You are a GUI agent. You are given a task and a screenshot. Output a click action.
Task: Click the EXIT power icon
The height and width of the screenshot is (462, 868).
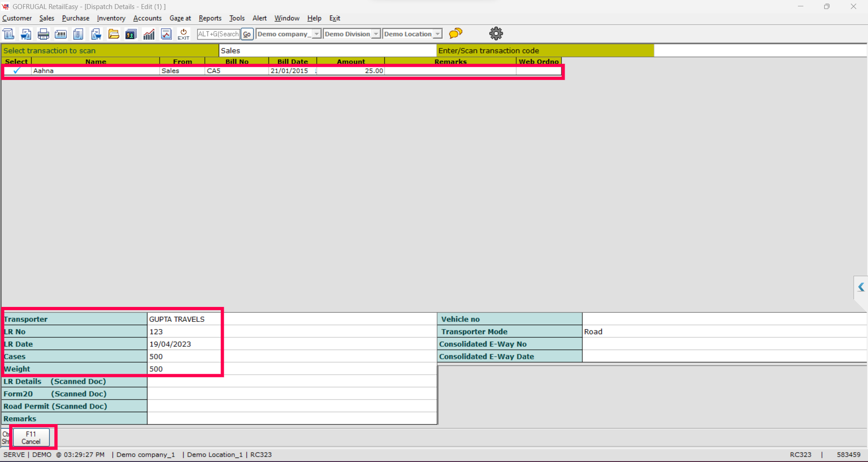pyautogui.click(x=184, y=34)
